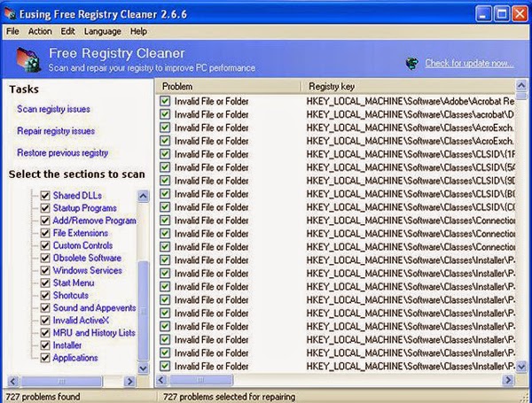Click the Free Registry Cleaner banner logo
Image resolution: width=532 pixels, height=403 pixels.
28,59
